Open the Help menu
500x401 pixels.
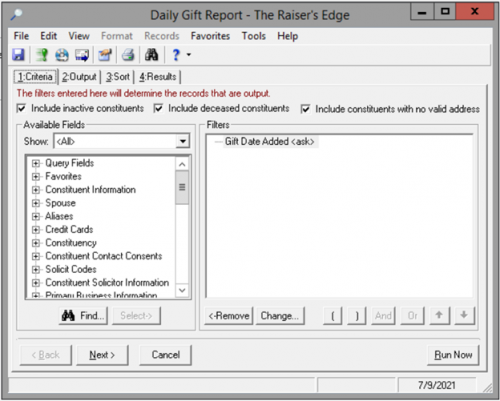(288, 36)
